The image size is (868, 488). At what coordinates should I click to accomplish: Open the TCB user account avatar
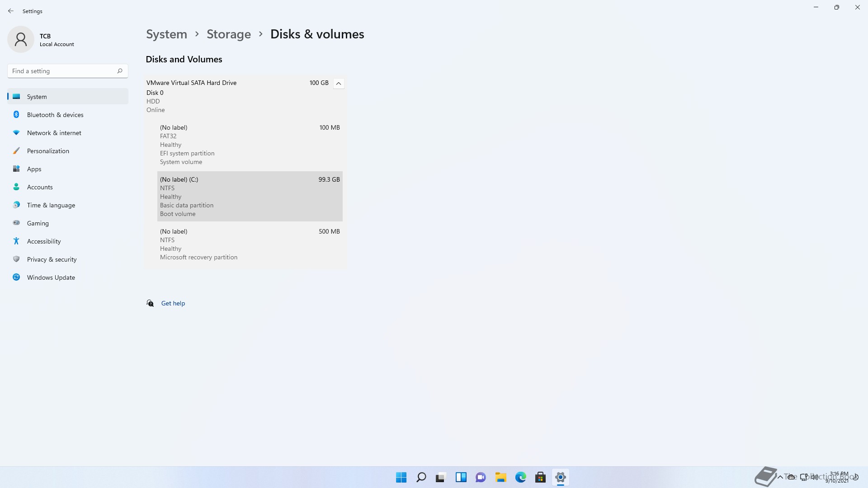pos(21,39)
